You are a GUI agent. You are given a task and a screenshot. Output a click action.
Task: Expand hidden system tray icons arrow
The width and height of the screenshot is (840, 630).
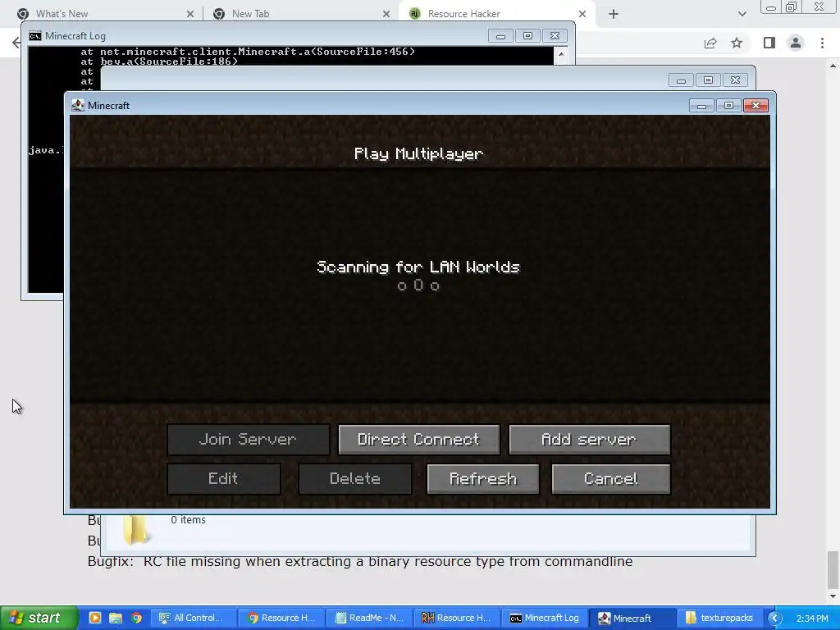point(774,619)
